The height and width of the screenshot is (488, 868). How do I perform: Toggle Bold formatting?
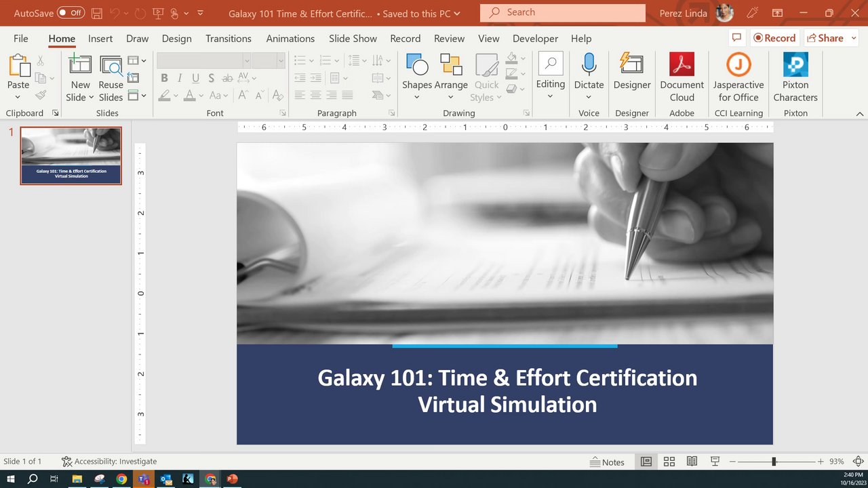(164, 78)
